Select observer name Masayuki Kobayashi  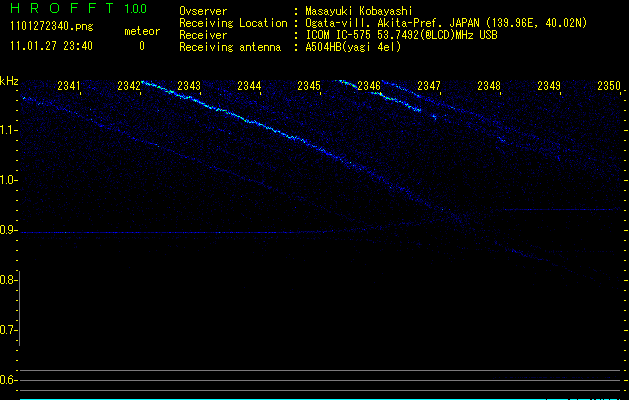[359, 11]
